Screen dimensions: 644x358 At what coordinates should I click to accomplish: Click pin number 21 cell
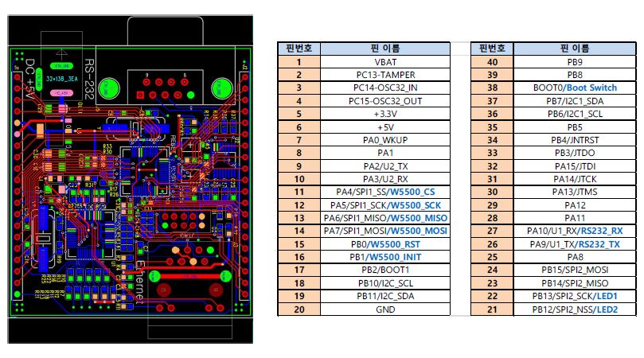[492, 309]
